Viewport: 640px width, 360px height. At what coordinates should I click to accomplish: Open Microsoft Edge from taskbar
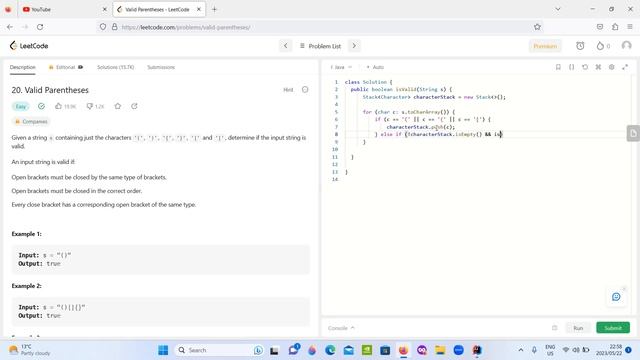330,350
